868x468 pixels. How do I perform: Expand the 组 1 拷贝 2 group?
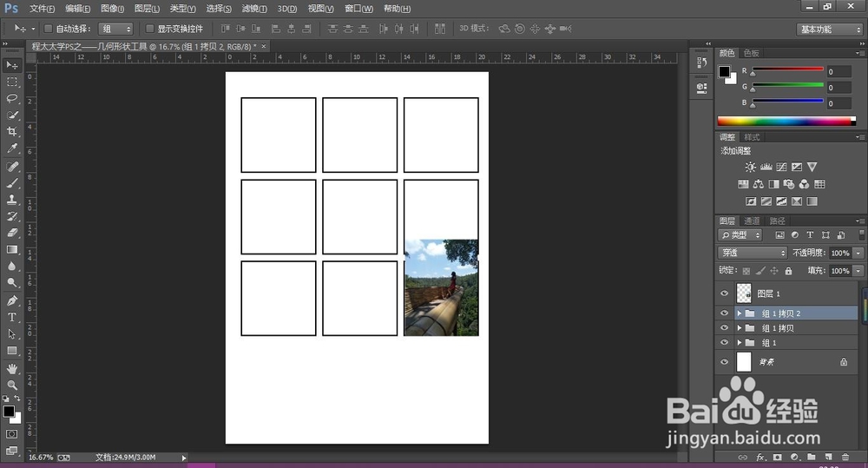739,313
